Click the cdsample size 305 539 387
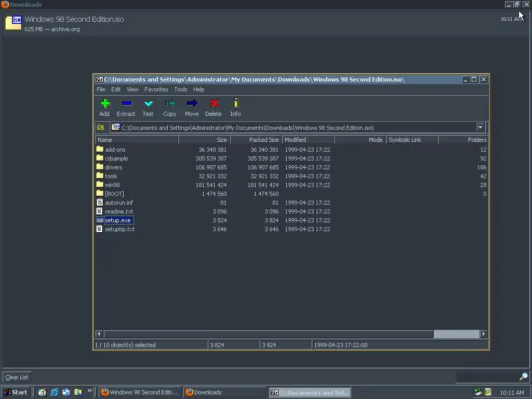 [211, 158]
